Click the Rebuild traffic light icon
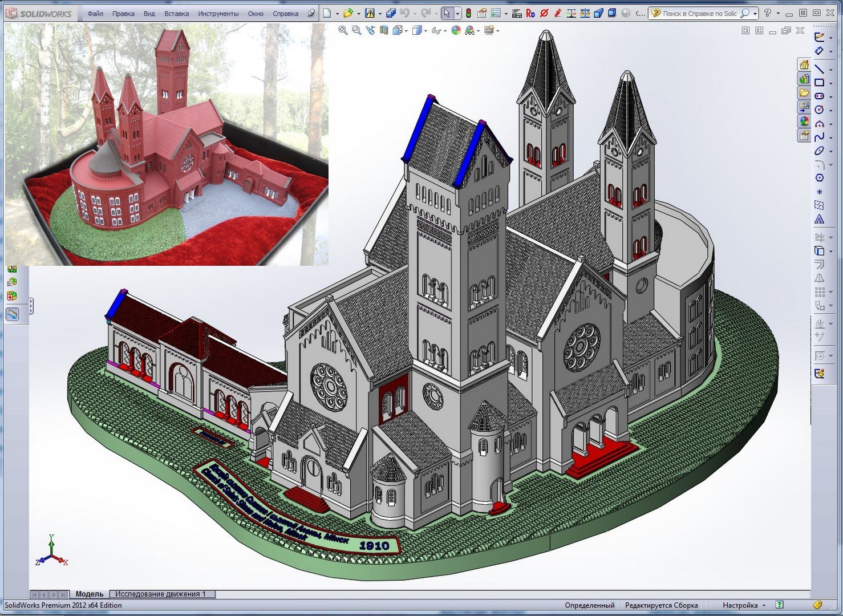The height and width of the screenshot is (616, 843). (x=468, y=13)
